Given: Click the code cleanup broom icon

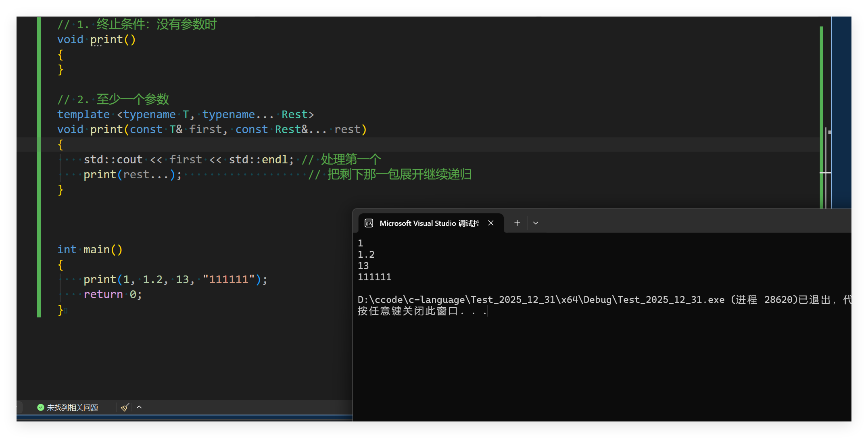Looking at the screenshot, I should [125, 407].
